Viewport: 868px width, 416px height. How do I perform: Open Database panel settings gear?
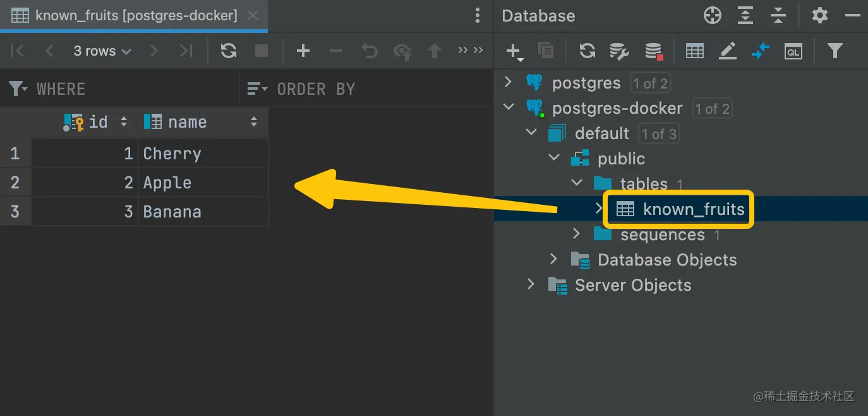tap(820, 16)
